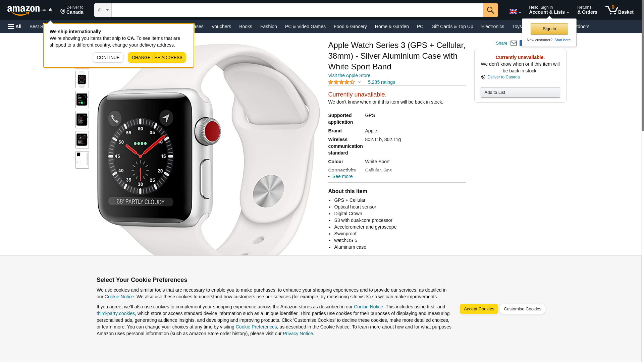Open the basket cart icon
Viewport: 644px width, 362px height.
coord(619,10)
